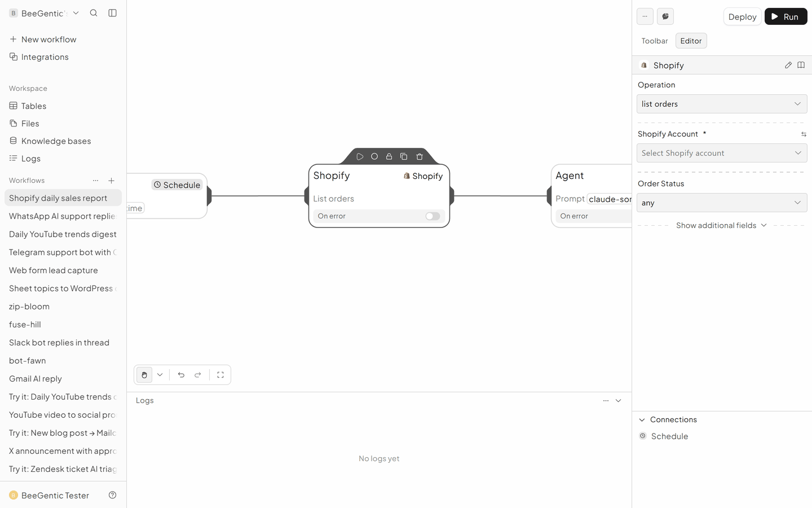Delete the Shopify node with the trash icon
Image resolution: width=812 pixels, height=508 pixels.
pyautogui.click(x=420, y=156)
